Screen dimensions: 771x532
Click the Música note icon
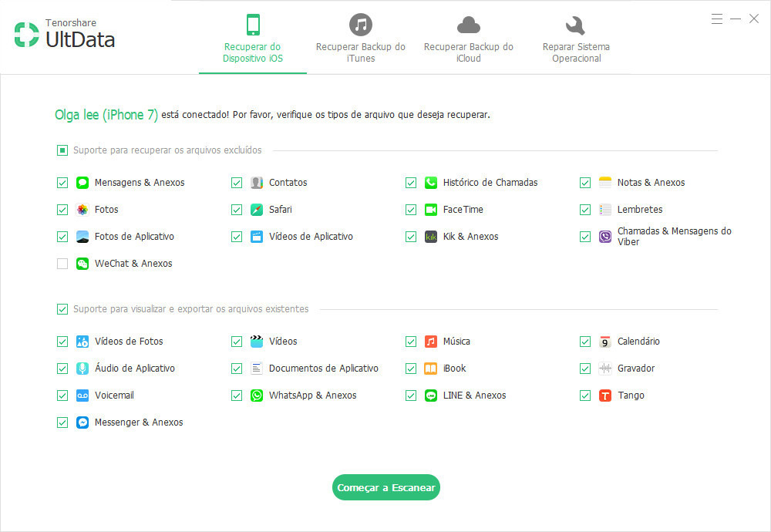(431, 342)
